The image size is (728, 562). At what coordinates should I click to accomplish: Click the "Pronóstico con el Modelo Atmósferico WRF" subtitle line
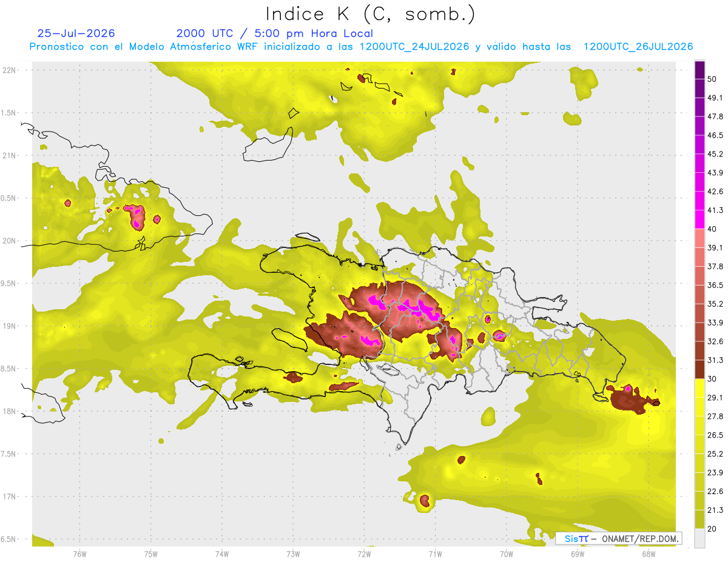coord(361,47)
